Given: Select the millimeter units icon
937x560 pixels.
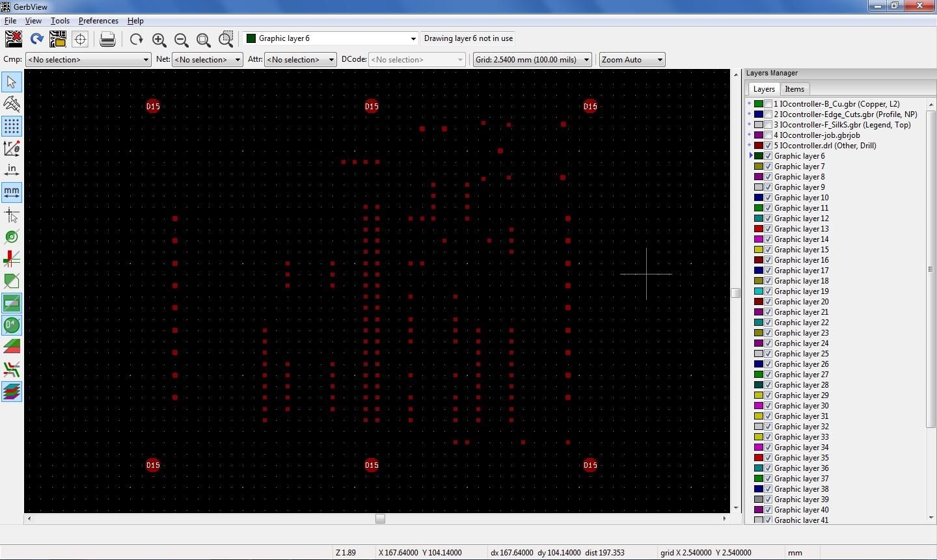Looking at the screenshot, I should coord(11,192).
